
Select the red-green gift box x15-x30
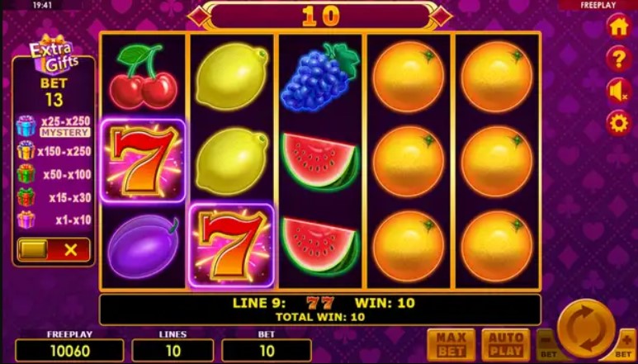(26, 196)
